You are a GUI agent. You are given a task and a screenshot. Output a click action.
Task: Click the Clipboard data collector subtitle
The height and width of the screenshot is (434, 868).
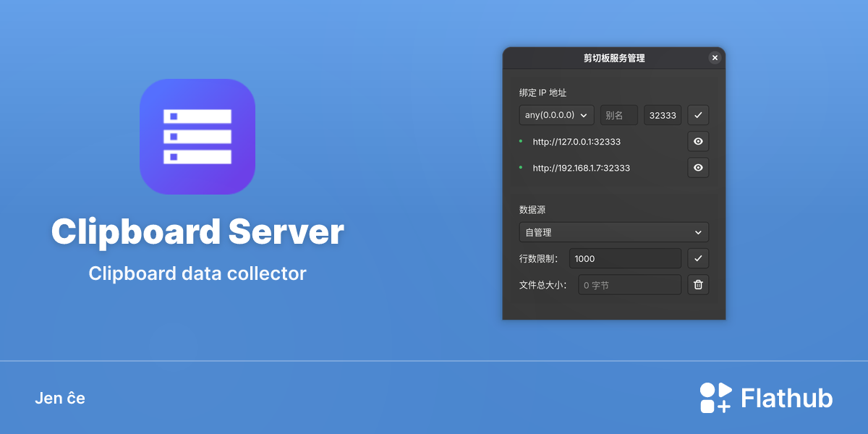tap(197, 273)
